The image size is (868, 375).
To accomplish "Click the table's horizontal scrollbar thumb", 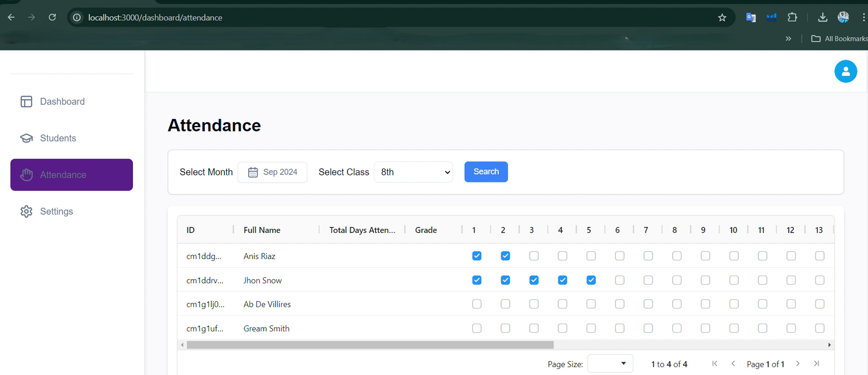I will [x=370, y=345].
